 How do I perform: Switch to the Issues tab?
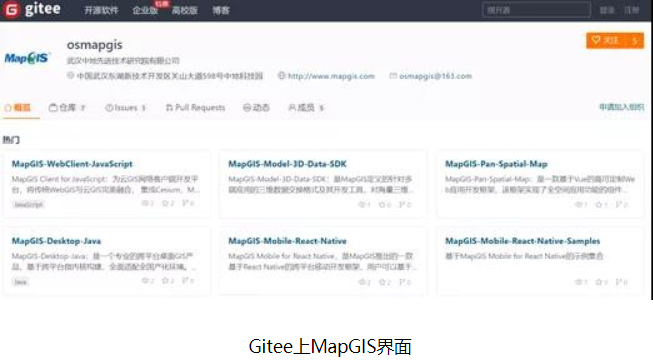point(125,108)
